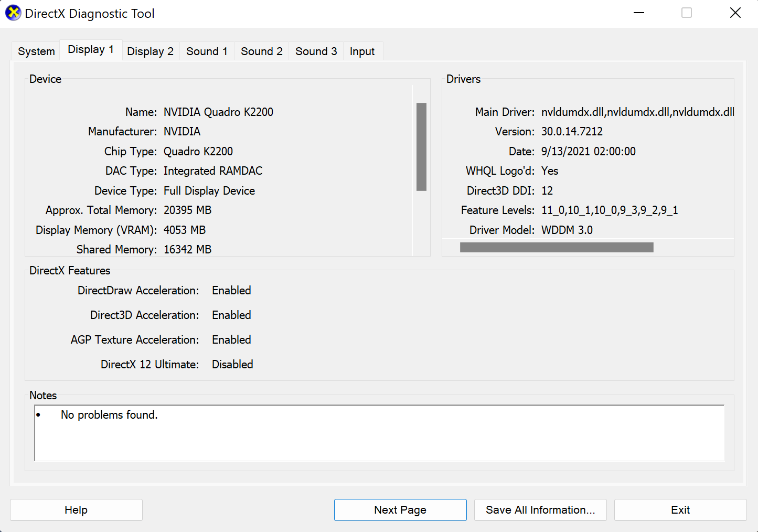Click Drivers scrollbar track right of thumb
758x532 pixels.
click(692, 248)
